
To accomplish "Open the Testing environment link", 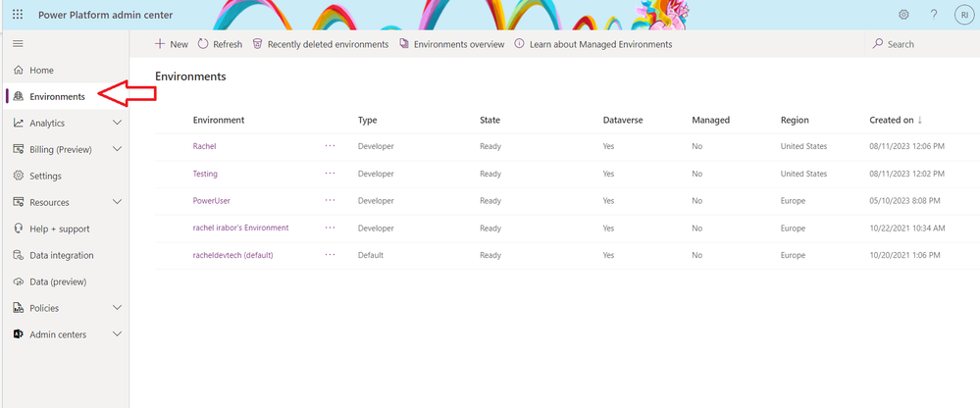I will [x=205, y=174].
